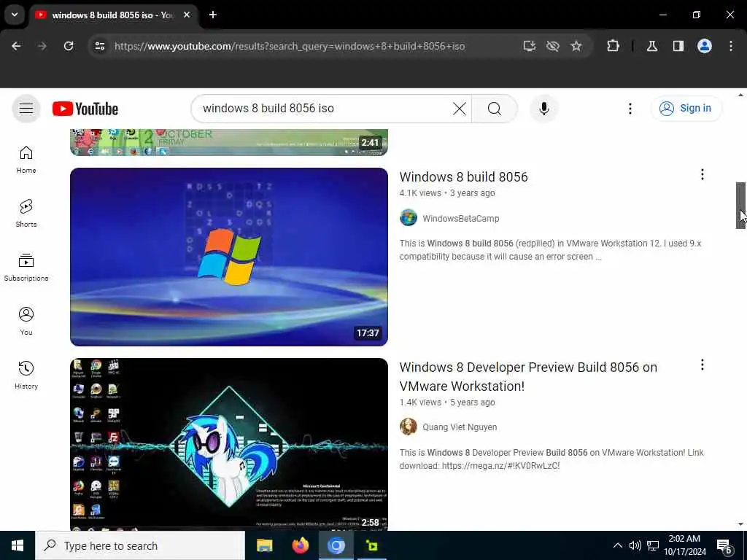Open Chrome Labs flask icon
Screen dimensions: 747x560
(651, 46)
